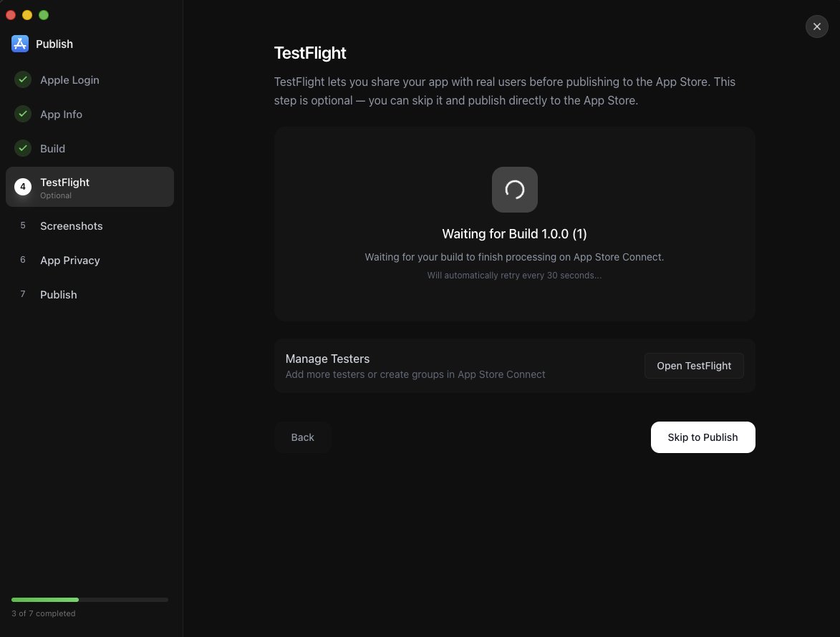
Task: Click the Manage Testers label
Action: 327,359
